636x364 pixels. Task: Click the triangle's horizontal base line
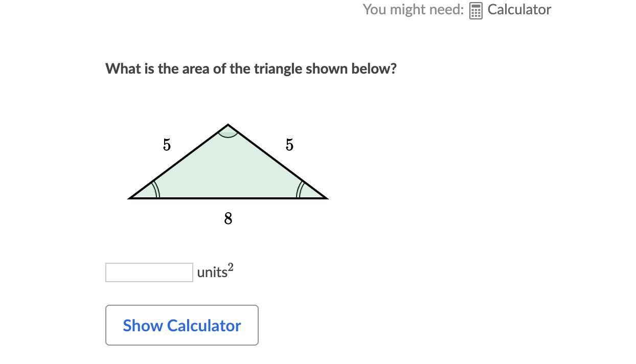click(x=228, y=198)
